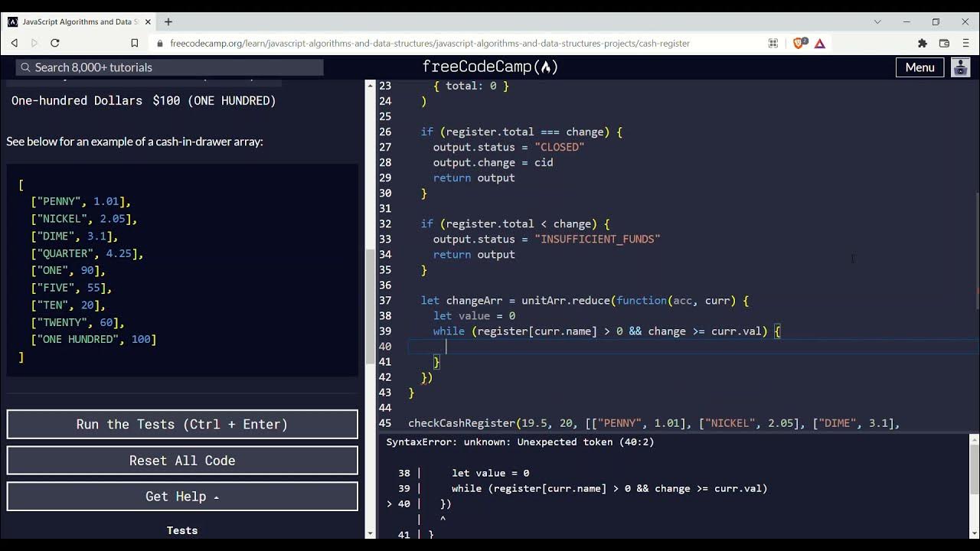The image size is (980, 551).
Task: Click ["ONE HUNDRED", 100] in the example array
Action: [x=93, y=339]
